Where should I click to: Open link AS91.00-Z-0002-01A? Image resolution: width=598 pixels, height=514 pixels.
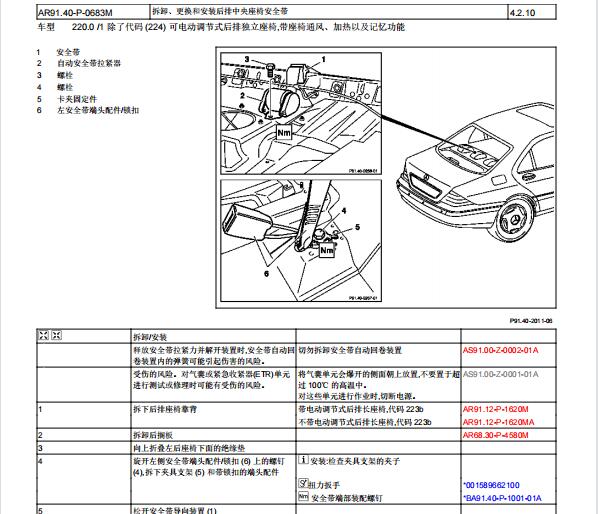(500, 350)
